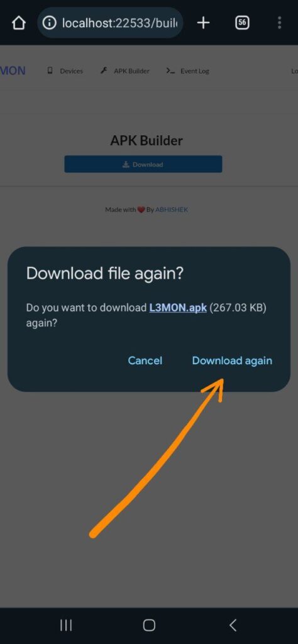
Task: Tap the Android home button
Action: tap(149, 625)
